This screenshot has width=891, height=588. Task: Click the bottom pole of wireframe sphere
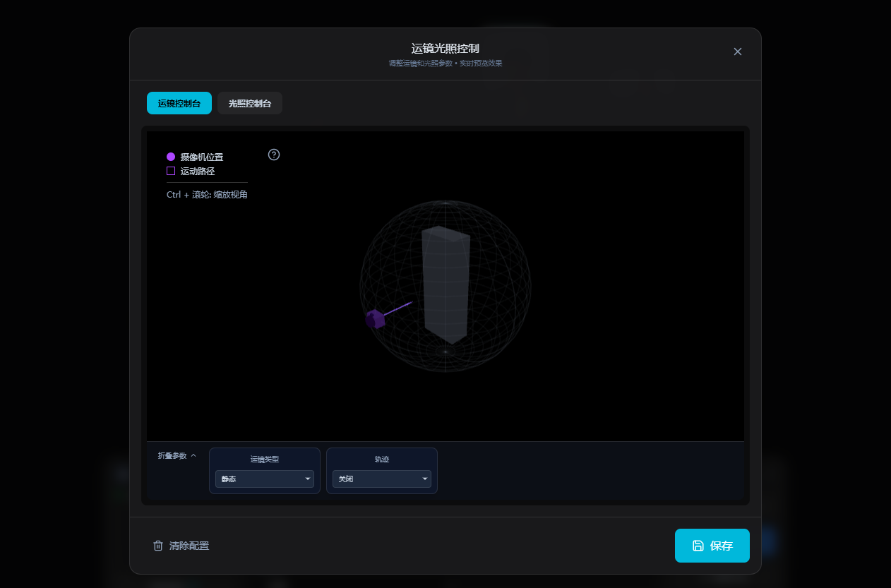[x=445, y=351]
